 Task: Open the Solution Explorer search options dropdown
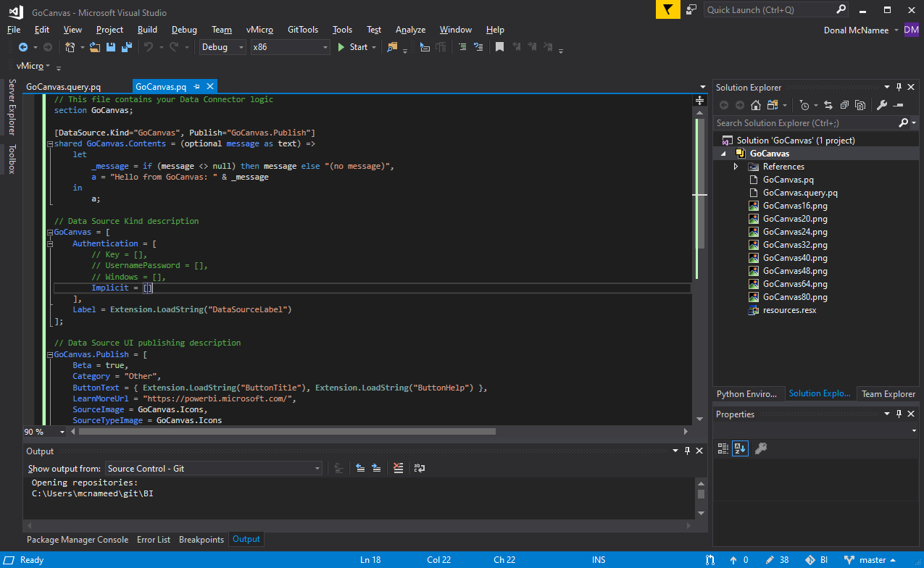click(914, 123)
